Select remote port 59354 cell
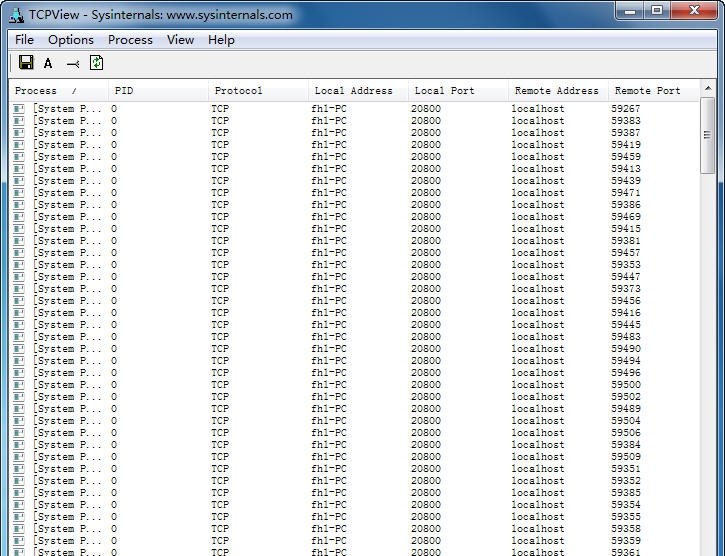 pyautogui.click(x=626, y=505)
